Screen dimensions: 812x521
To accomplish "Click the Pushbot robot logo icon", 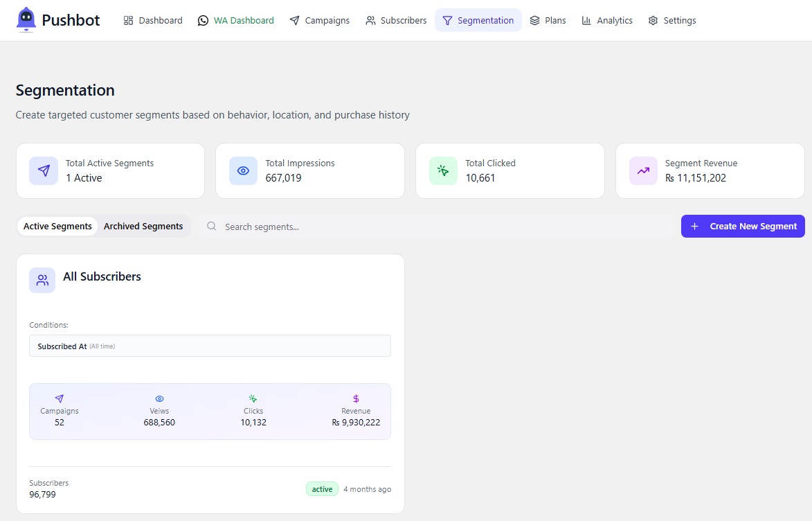I will tap(26, 19).
